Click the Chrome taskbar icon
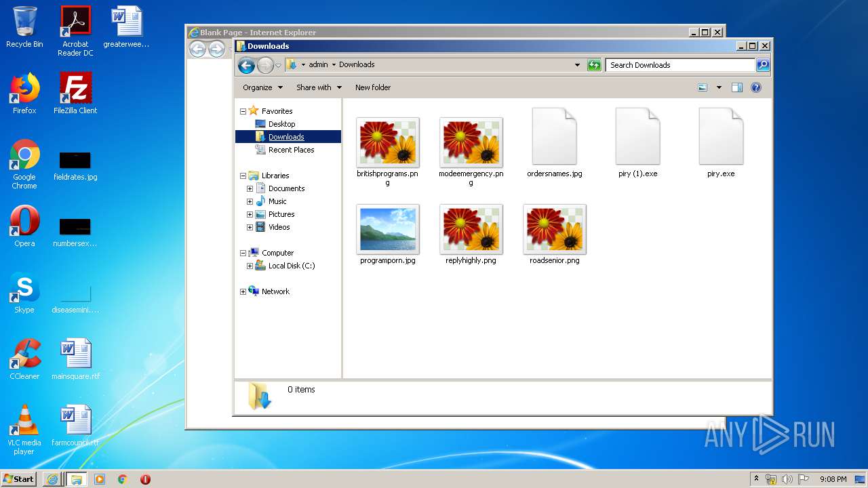Viewport: 868px width, 488px height. coord(122,479)
